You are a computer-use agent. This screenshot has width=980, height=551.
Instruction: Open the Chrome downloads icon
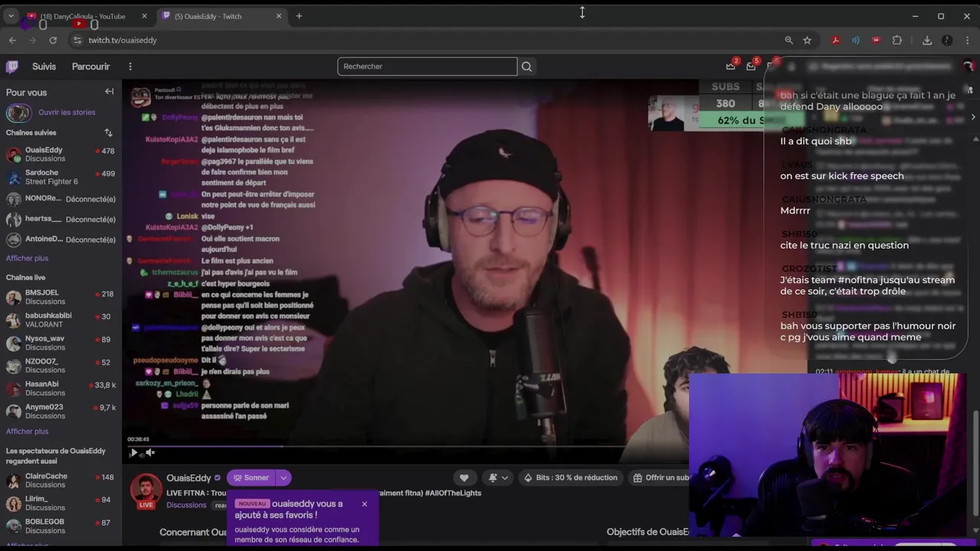927,40
